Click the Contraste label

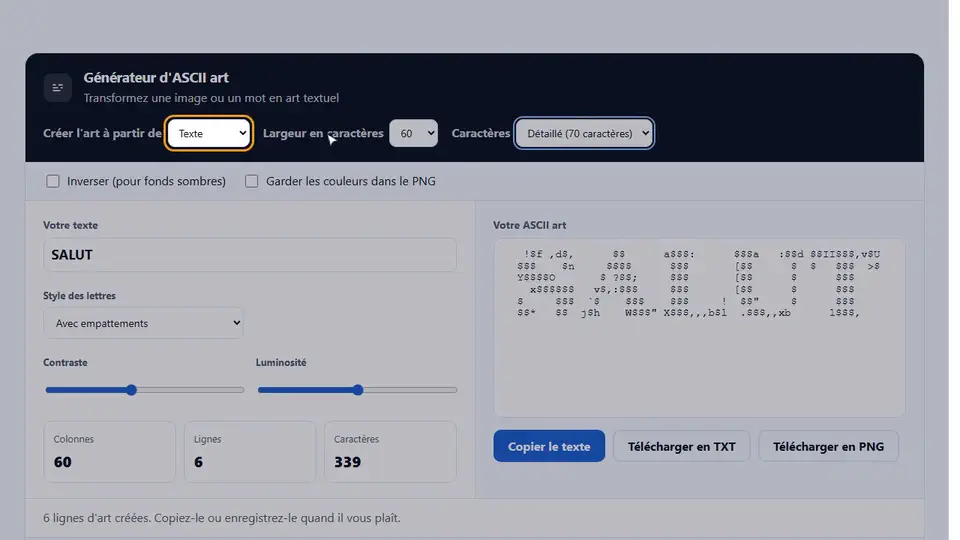point(66,362)
